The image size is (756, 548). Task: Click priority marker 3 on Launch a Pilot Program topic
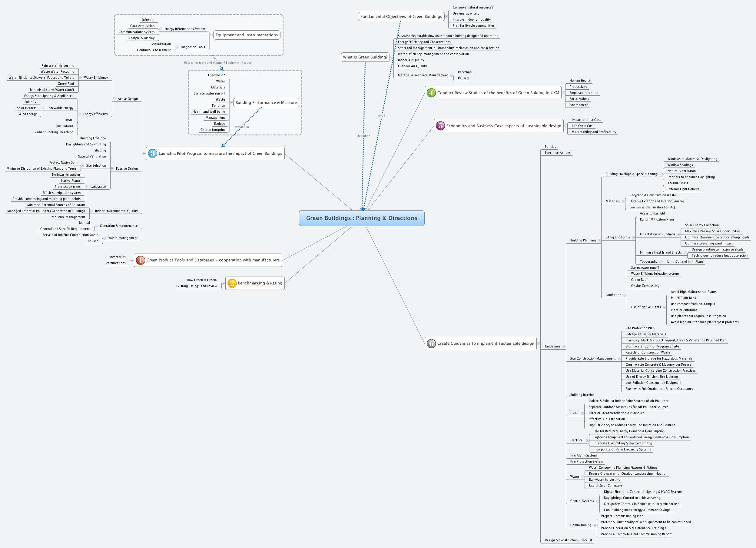(x=153, y=153)
